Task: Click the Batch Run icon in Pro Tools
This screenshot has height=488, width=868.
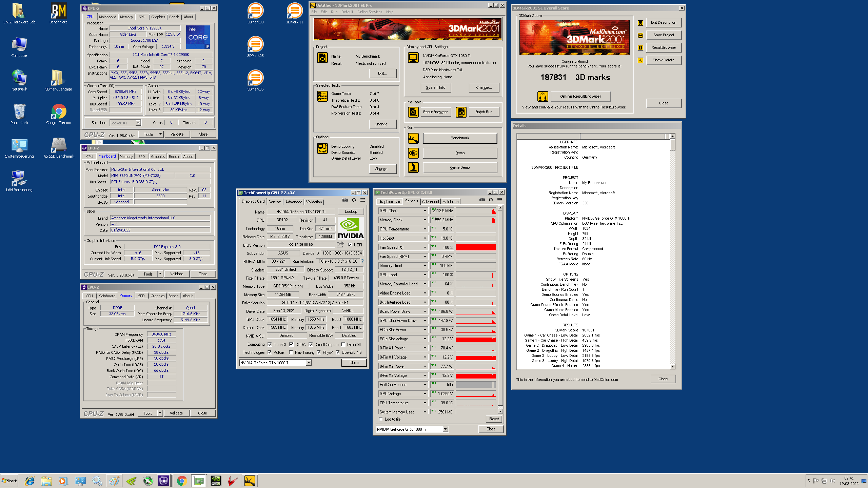Action: point(461,112)
